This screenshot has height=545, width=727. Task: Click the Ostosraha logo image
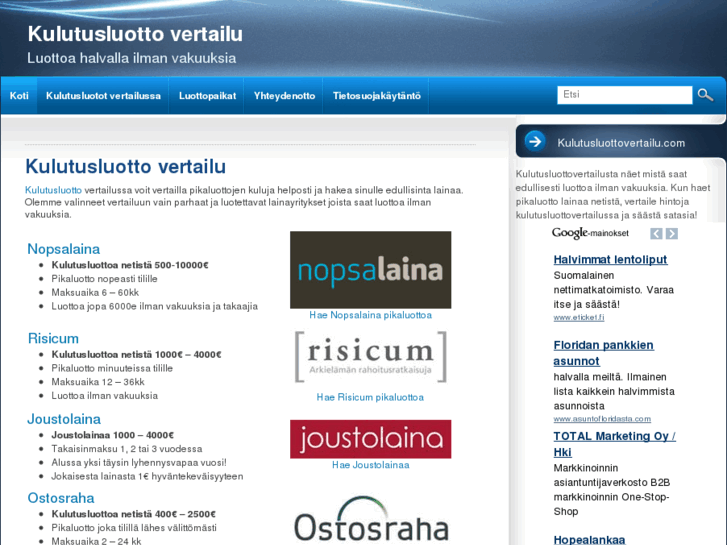point(371,519)
